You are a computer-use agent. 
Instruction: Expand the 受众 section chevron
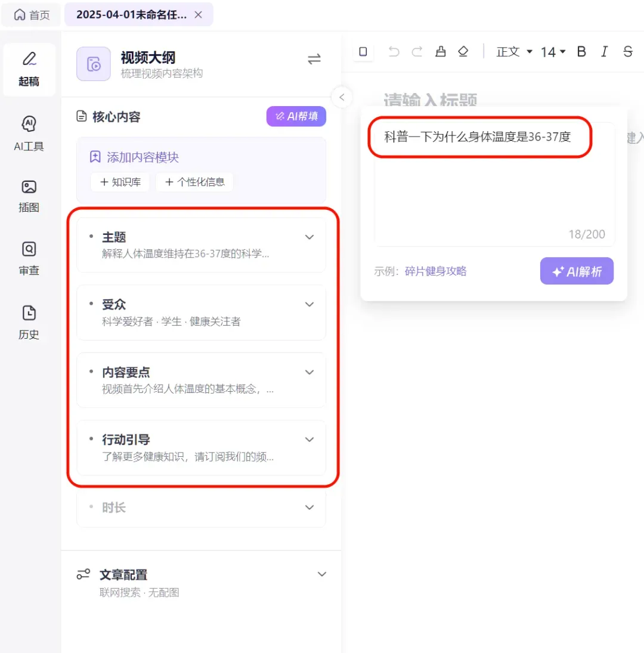(309, 304)
